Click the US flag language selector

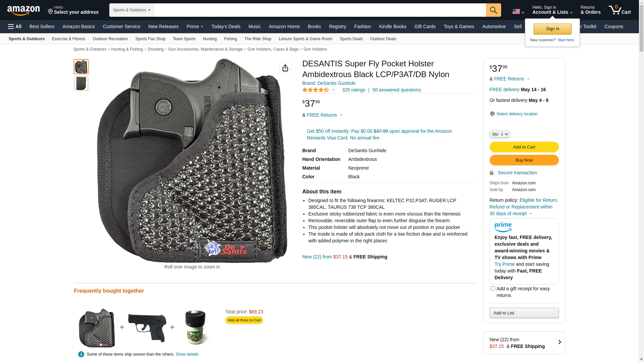pyautogui.click(x=518, y=12)
